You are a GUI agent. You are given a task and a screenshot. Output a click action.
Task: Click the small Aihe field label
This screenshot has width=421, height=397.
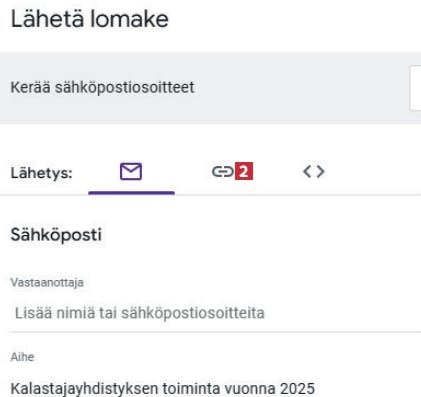click(22, 357)
